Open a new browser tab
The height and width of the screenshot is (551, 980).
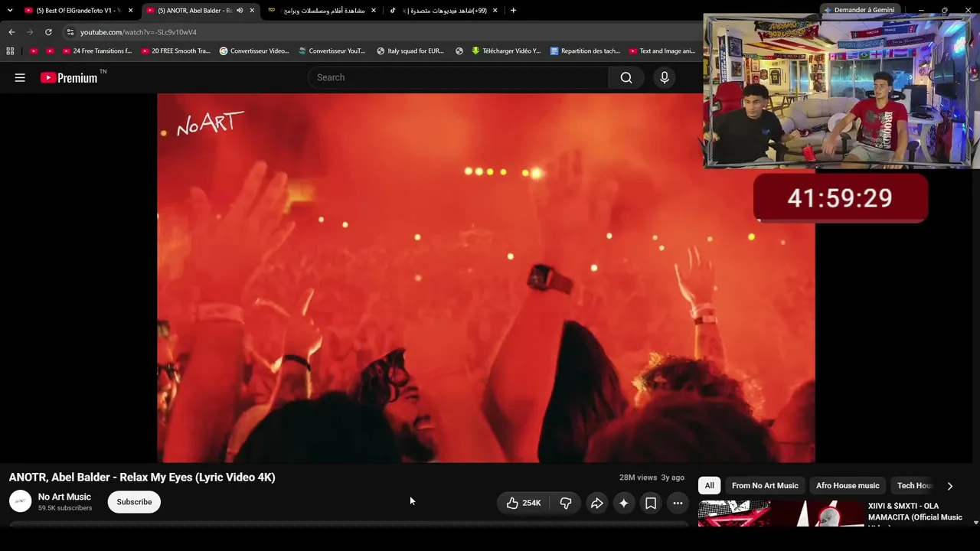tap(513, 11)
